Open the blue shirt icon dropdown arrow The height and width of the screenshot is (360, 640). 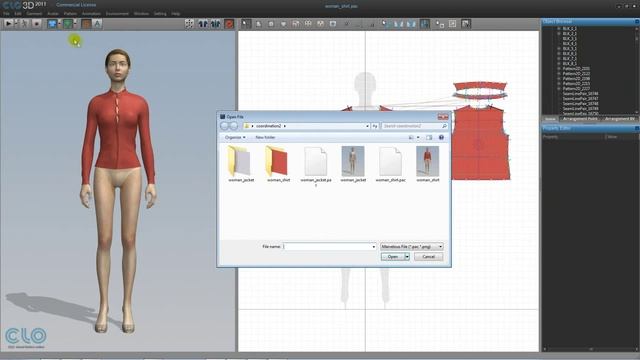click(x=59, y=24)
